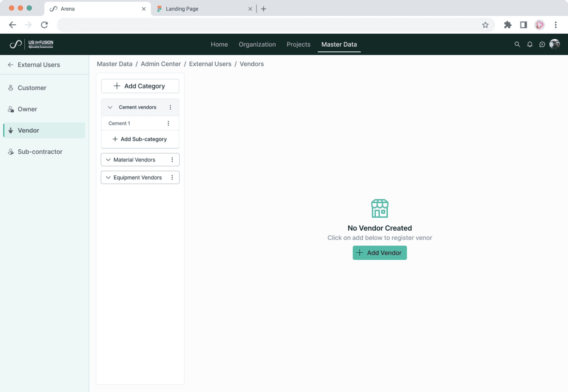This screenshot has height=392, width=568.
Task: Select Sub-contractor in sidebar
Action: 40,152
